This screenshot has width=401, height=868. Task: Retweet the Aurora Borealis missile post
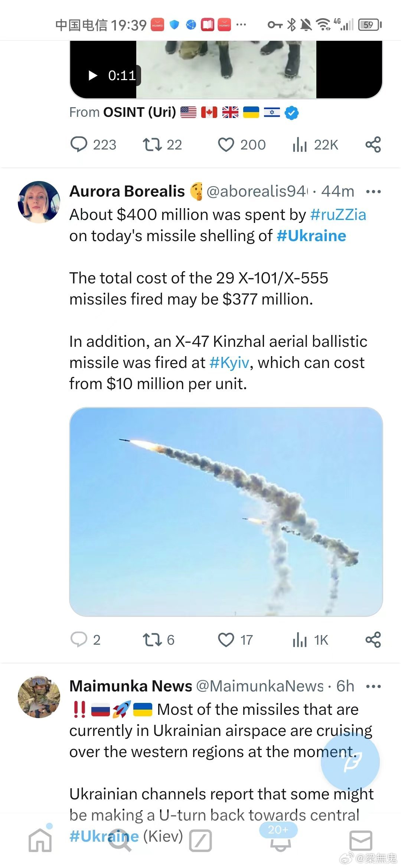[x=152, y=640]
